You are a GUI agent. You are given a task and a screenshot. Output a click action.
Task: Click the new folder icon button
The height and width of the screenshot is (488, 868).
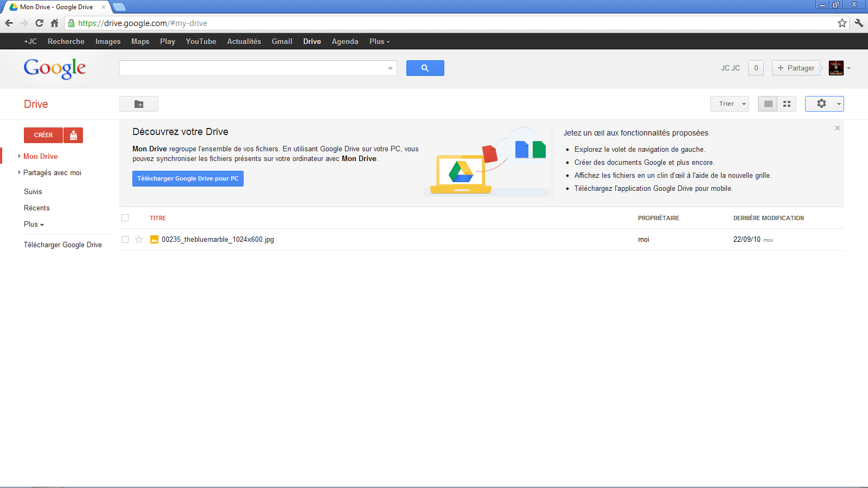pos(139,104)
